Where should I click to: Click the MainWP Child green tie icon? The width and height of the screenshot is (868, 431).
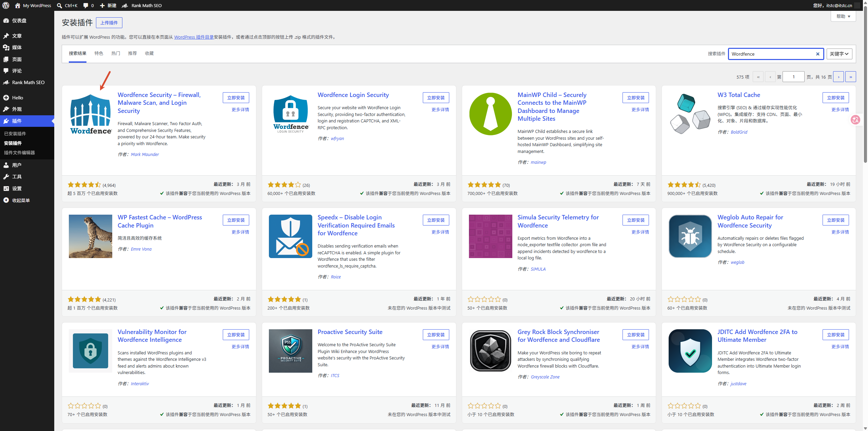coord(490,114)
